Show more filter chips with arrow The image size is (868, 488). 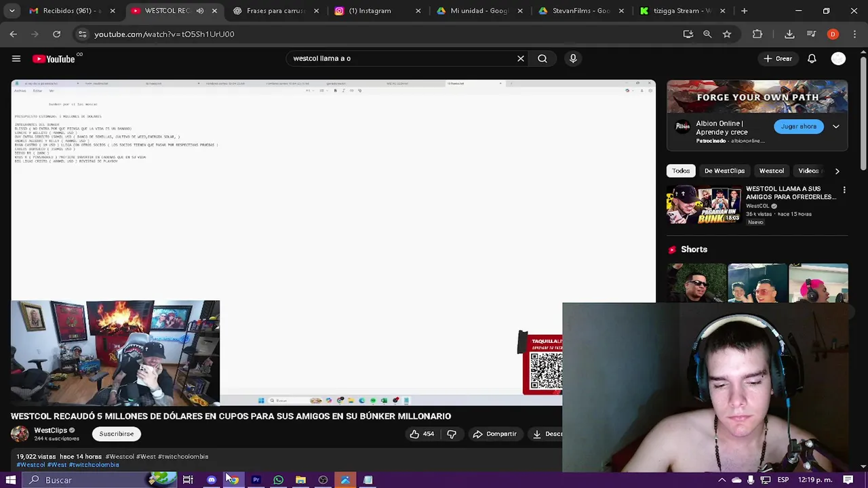pos(837,171)
